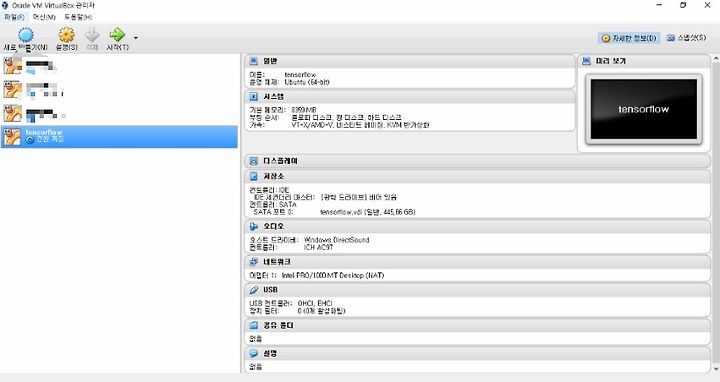Maximize the VirtualBox Manager window

coord(683,5)
